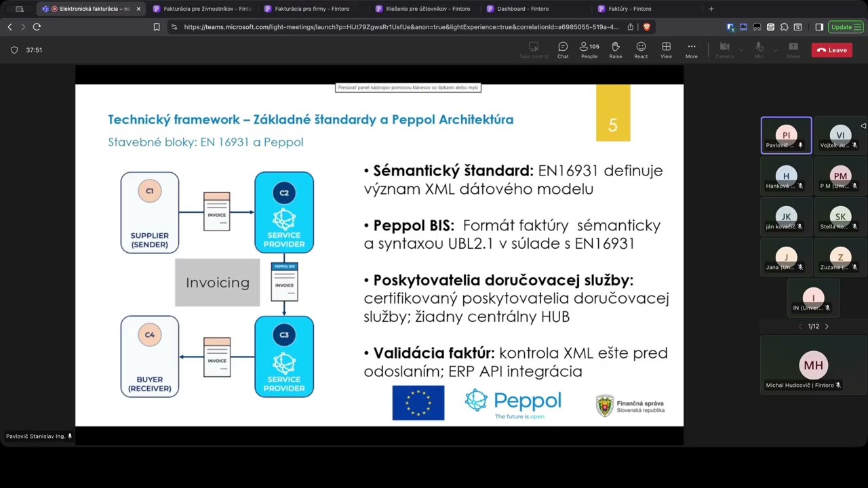Go to next participants page
The height and width of the screenshot is (488, 868).
[x=827, y=327]
